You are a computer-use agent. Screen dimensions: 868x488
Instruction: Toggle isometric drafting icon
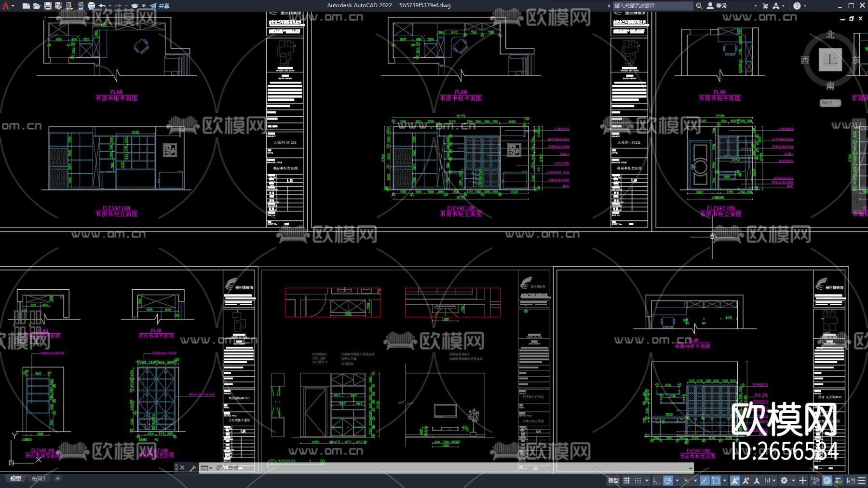click(x=686, y=480)
